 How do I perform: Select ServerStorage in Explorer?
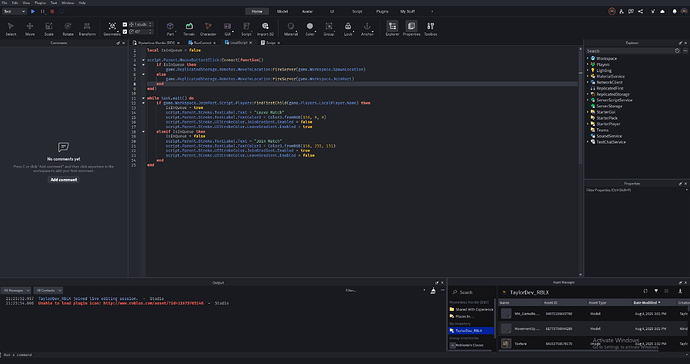pos(609,106)
